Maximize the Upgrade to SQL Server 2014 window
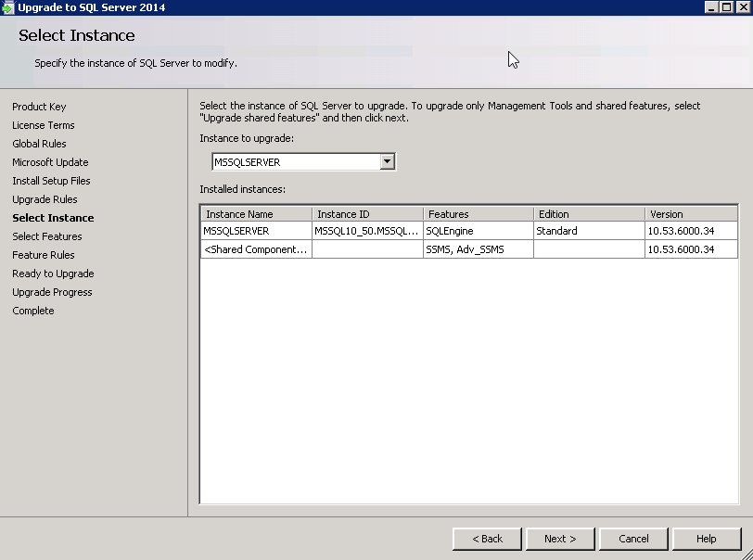Image resolution: width=753 pixels, height=560 pixels. 727,7
